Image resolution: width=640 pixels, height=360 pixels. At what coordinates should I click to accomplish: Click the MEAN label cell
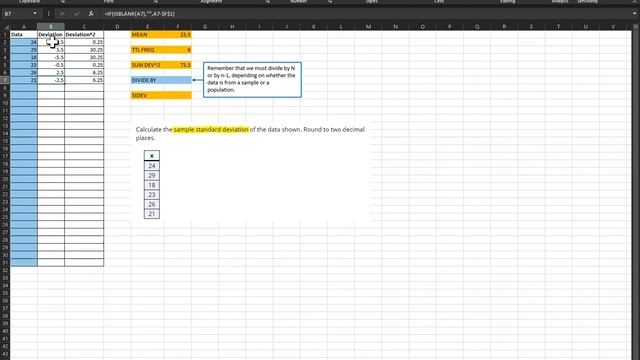point(147,34)
